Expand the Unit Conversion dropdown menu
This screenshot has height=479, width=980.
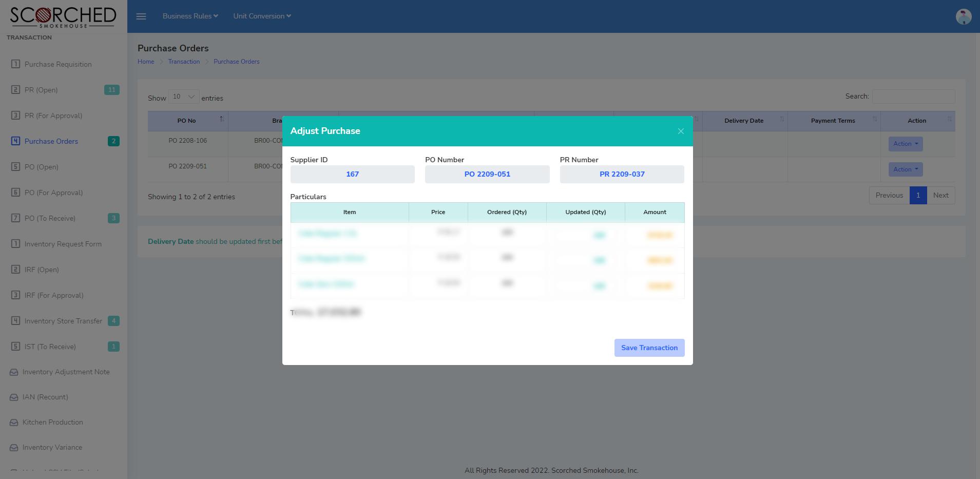[x=262, y=16]
